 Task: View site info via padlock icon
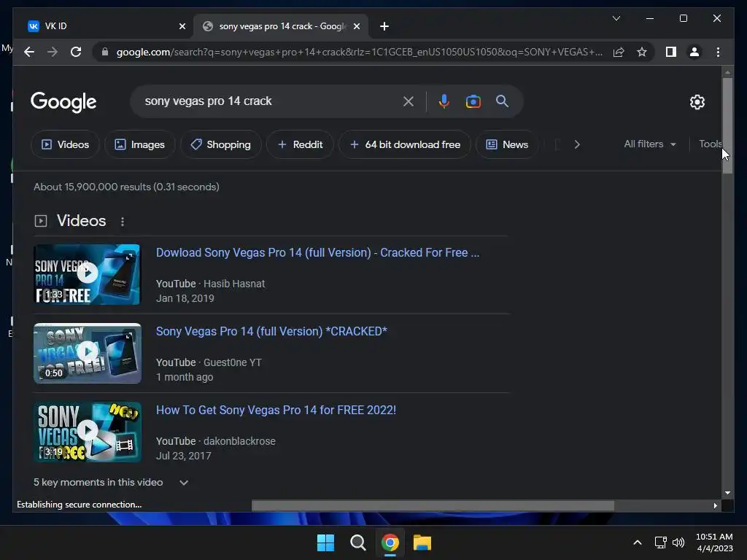click(105, 52)
